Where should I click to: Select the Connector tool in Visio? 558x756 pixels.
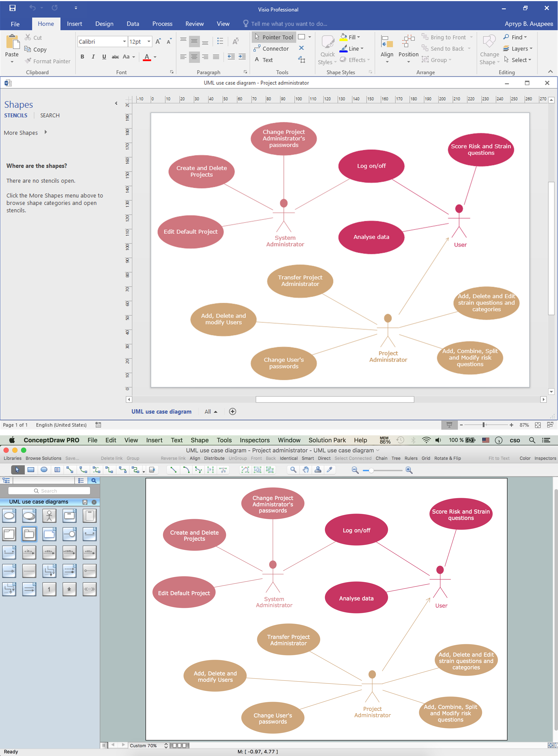coord(272,48)
